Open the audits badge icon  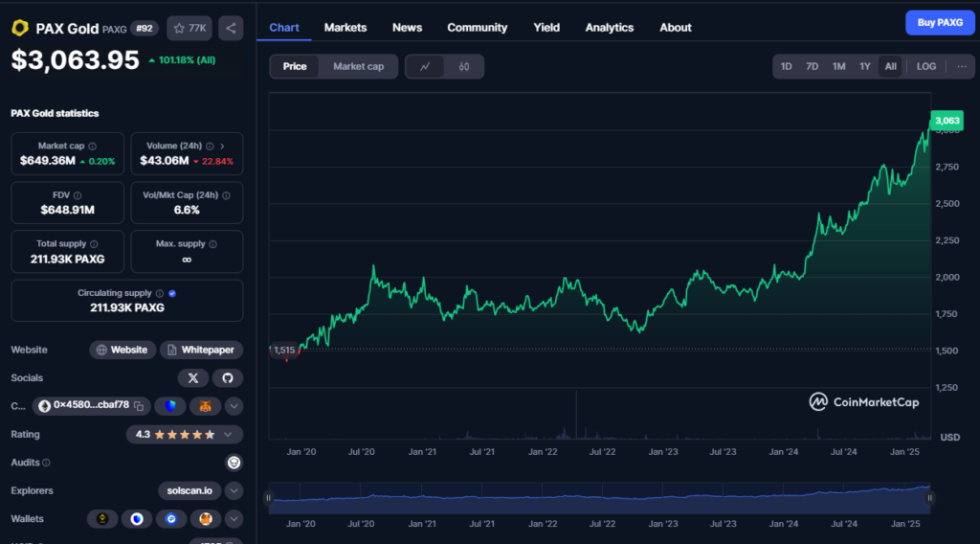pos(234,463)
